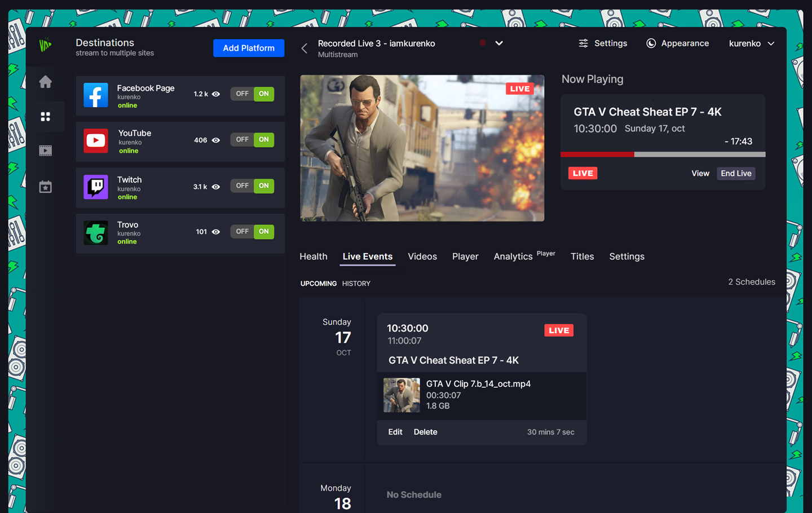The image size is (812, 513).
Task: Click the Facebook Page platform logo
Action: [96, 95]
